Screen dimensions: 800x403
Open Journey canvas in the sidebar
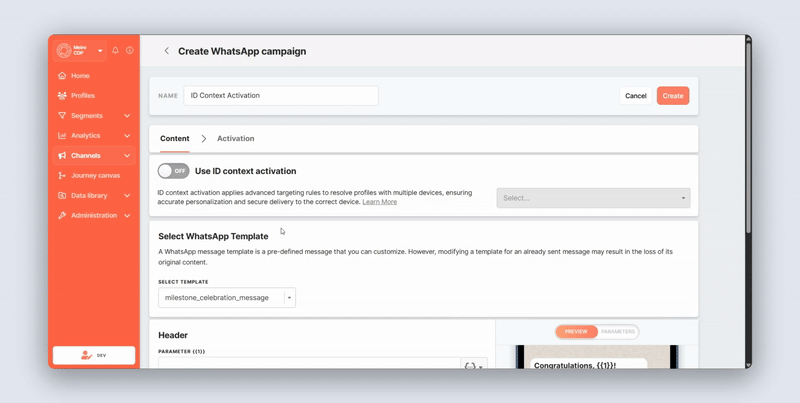click(95, 176)
